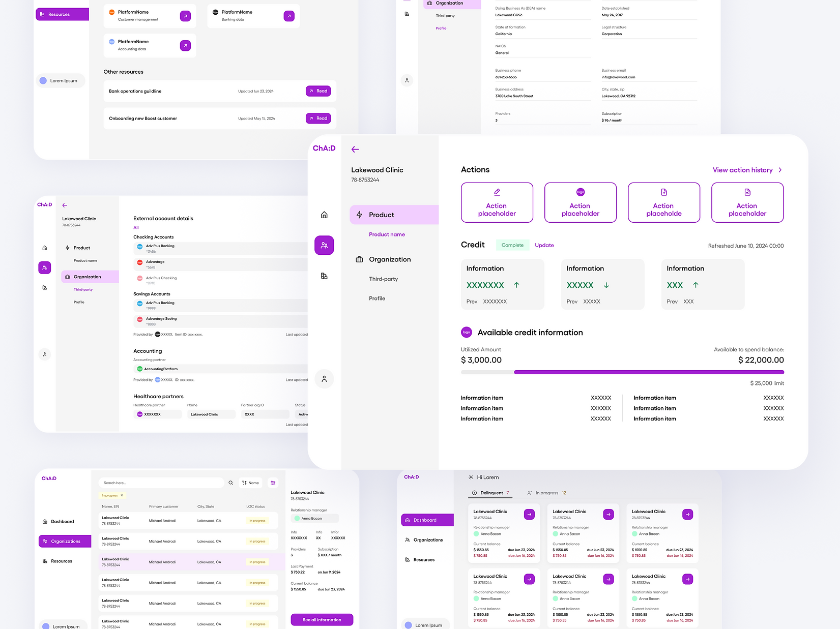The height and width of the screenshot is (629, 840).
Task: Click the Action placeholder card with pencil icon
Action: click(x=497, y=202)
